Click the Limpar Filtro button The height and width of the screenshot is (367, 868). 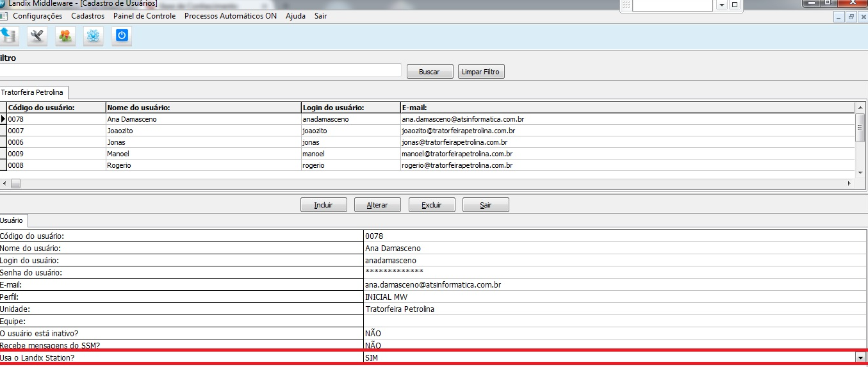[481, 72]
